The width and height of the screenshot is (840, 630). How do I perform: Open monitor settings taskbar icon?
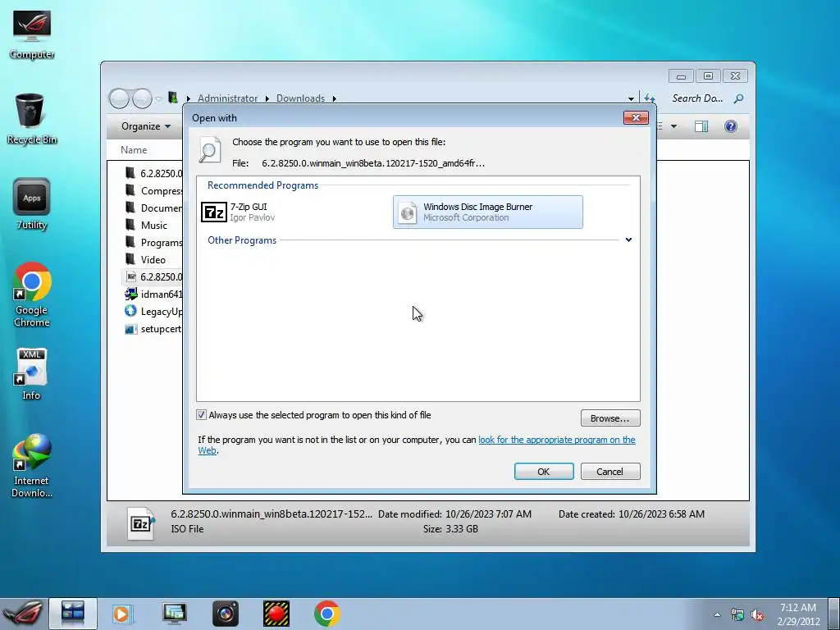pyautogui.click(x=175, y=614)
